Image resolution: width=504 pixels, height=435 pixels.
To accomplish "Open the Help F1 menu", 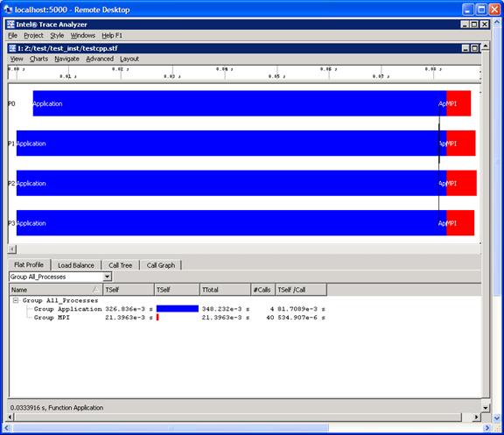I will click(x=112, y=35).
